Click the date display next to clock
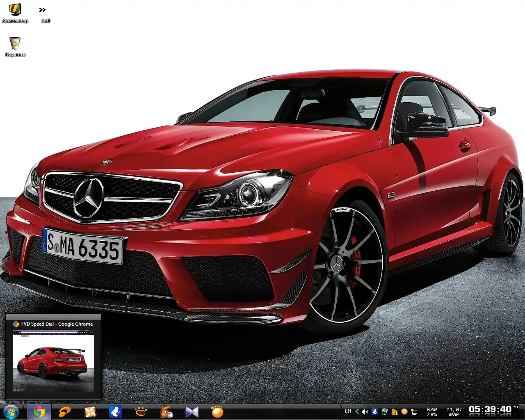This screenshot has height=420, width=525. (x=454, y=412)
